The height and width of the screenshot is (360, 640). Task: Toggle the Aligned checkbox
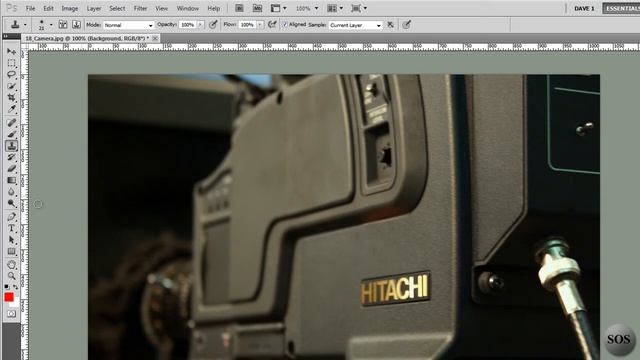point(285,24)
